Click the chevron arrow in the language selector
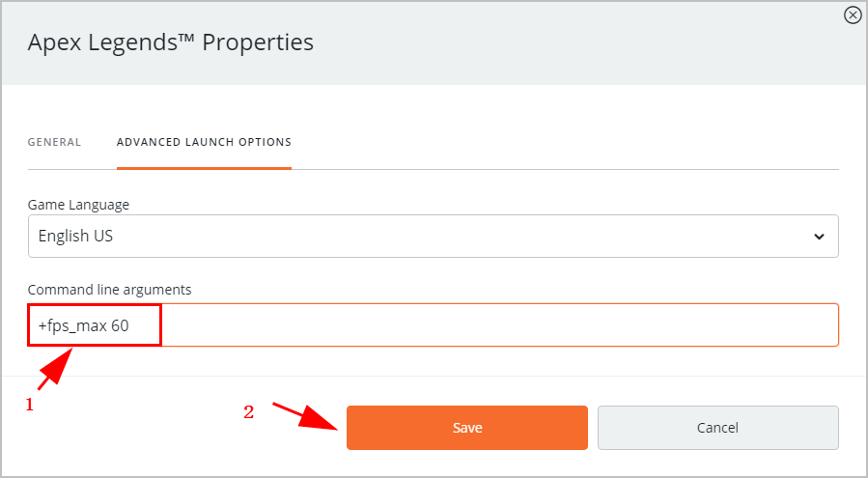 pyautogui.click(x=819, y=237)
